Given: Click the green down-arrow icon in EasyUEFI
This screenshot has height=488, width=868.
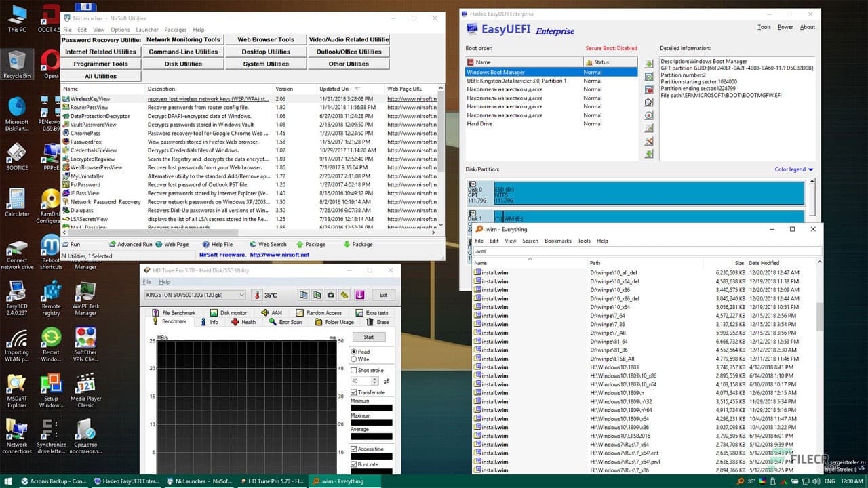Looking at the screenshot, I should coord(649,154).
